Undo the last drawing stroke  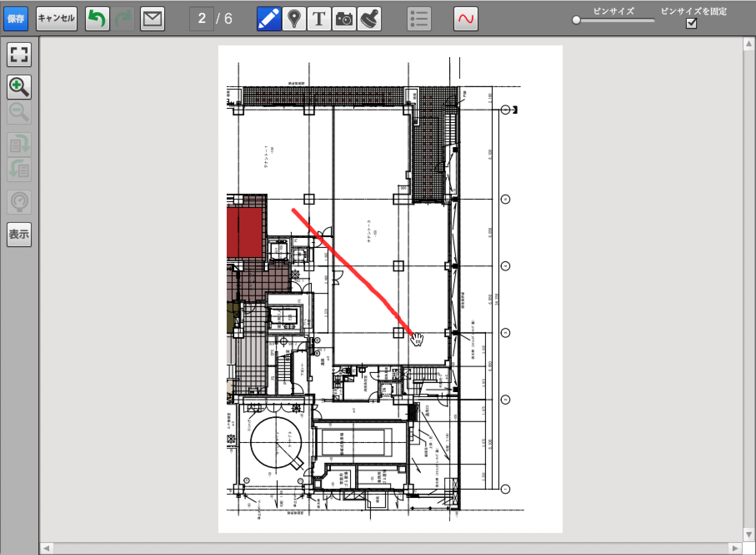pyautogui.click(x=97, y=19)
